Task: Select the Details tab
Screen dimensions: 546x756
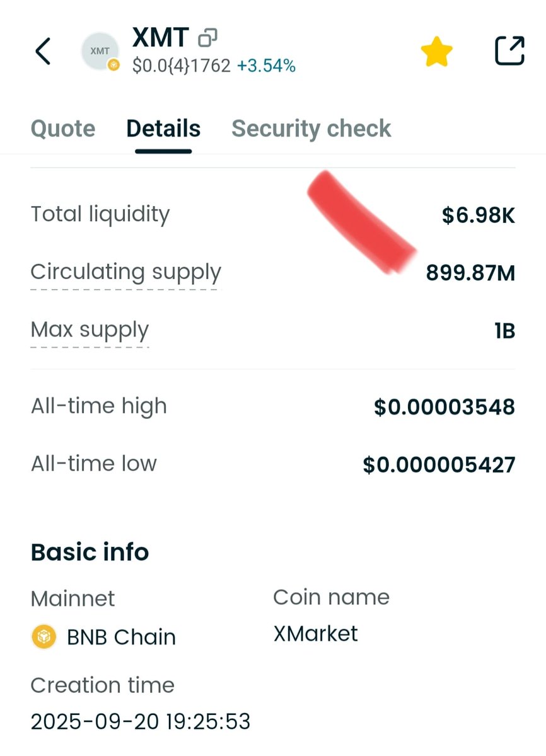Action: click(x=163, y=129)
